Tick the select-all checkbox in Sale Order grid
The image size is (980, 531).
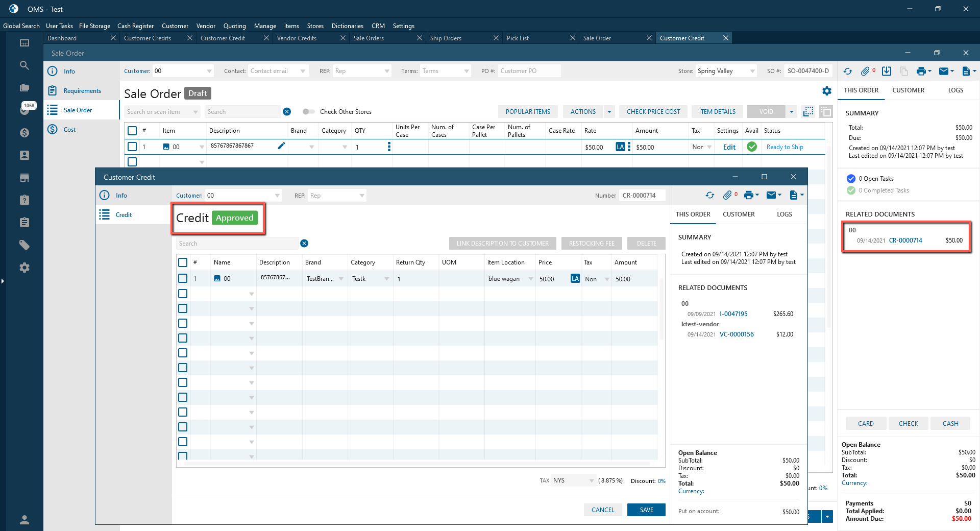(x=132, y=131)
